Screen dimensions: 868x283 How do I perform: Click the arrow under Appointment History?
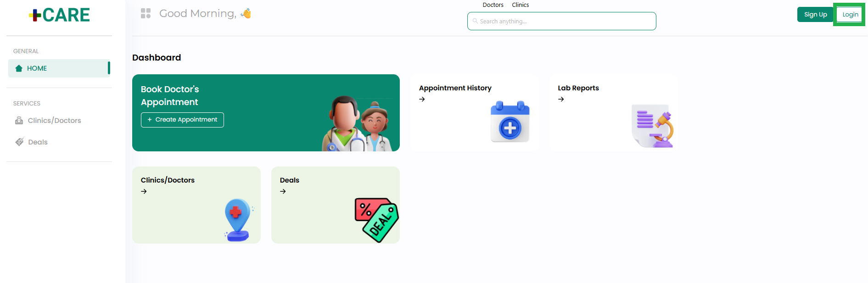click(422, 99)
